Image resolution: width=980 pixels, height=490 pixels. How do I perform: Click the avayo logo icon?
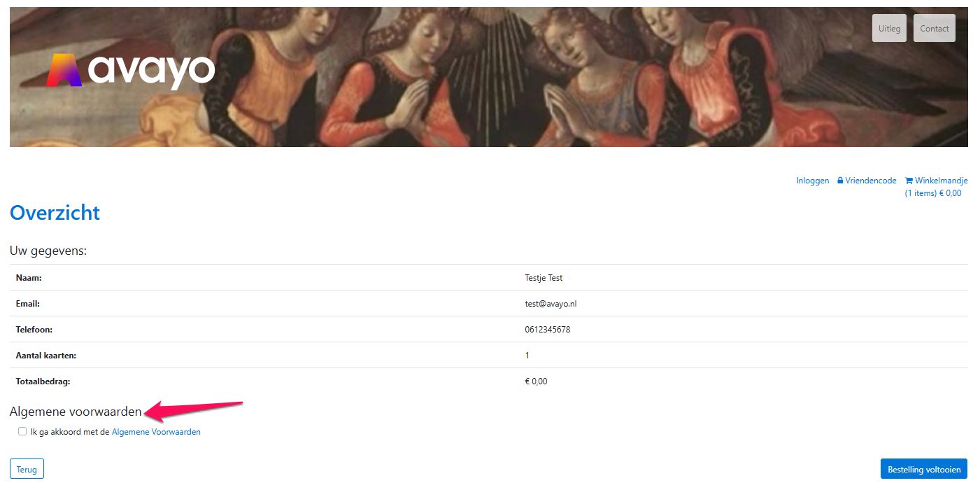64,70
